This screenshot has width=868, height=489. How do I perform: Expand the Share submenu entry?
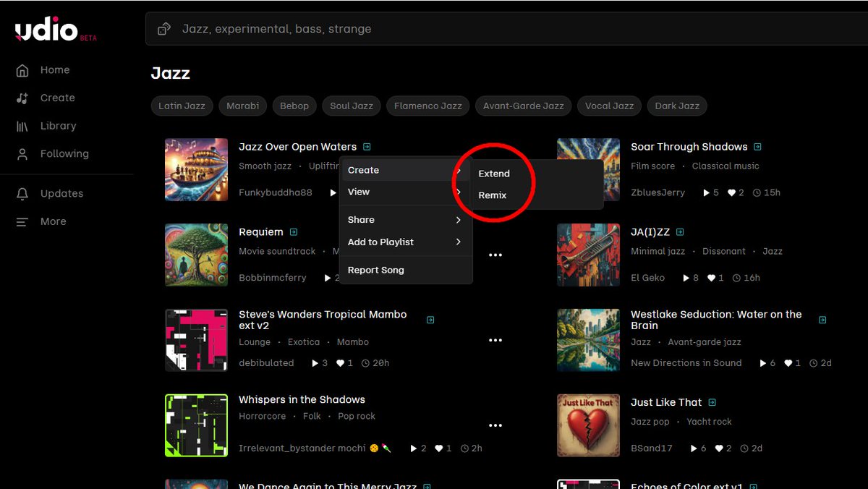(406, 220)
